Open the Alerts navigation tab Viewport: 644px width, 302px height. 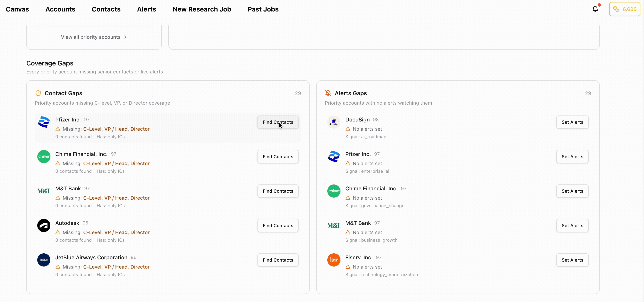tap(146, 9)
